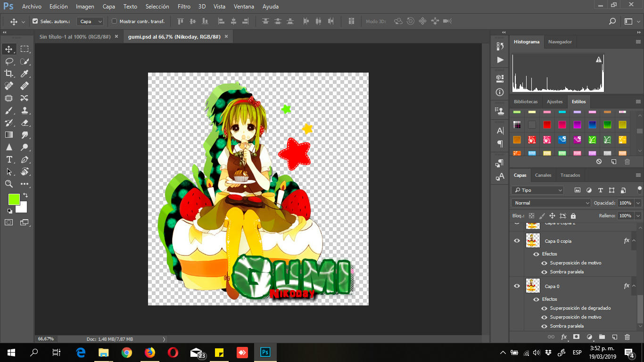
Task: Select the Pen tool
Action: 25,159
